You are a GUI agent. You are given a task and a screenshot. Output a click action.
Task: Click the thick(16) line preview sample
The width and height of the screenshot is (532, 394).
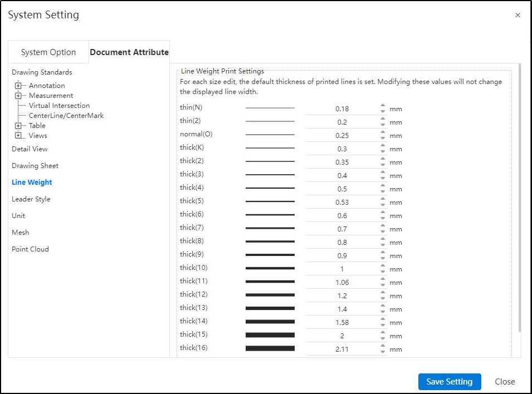click(270, 348)
